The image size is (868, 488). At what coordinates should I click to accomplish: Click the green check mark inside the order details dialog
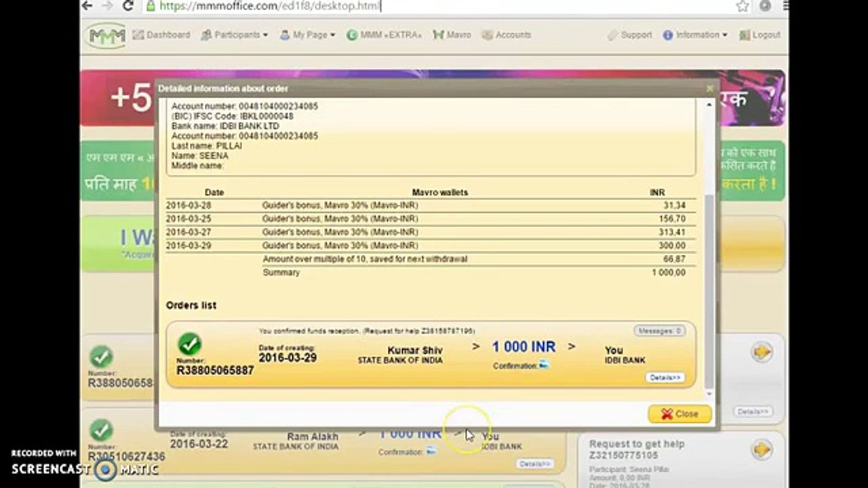click(x=190, y=344)
